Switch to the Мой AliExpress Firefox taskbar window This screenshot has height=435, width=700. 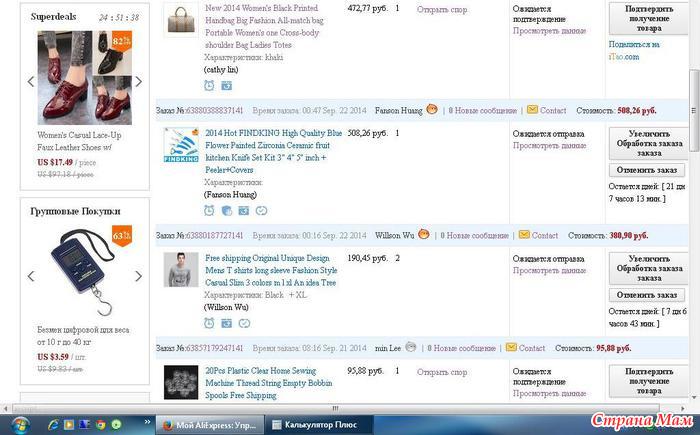point(210,425)
